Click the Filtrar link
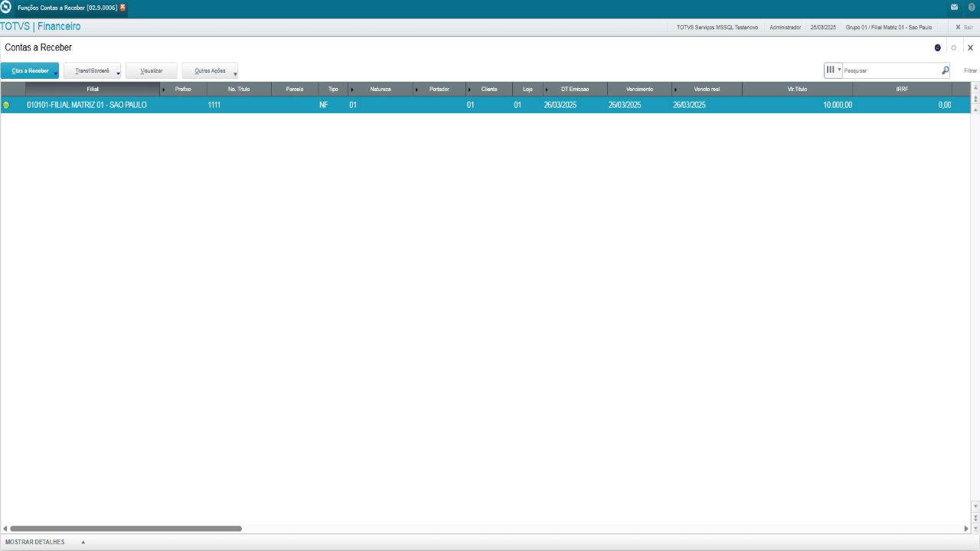Screen dimensions: 980x551 click(970, 70)
